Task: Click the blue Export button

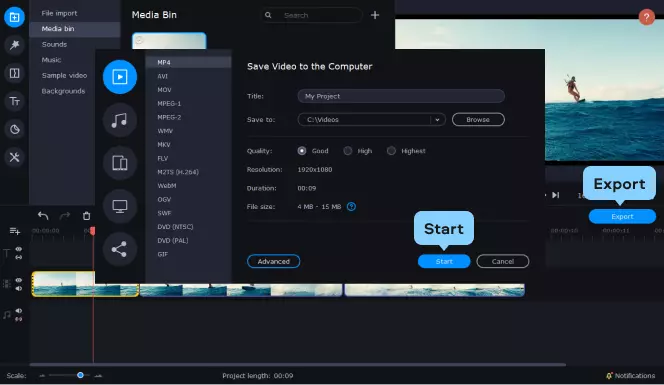Action: (x=622, y=216)
